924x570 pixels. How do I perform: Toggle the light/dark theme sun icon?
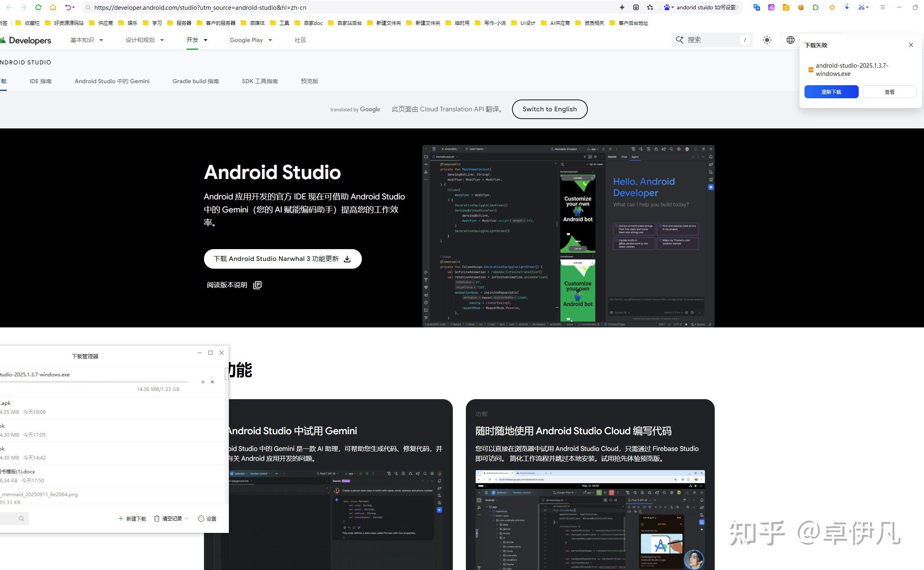tap(767, 40)
